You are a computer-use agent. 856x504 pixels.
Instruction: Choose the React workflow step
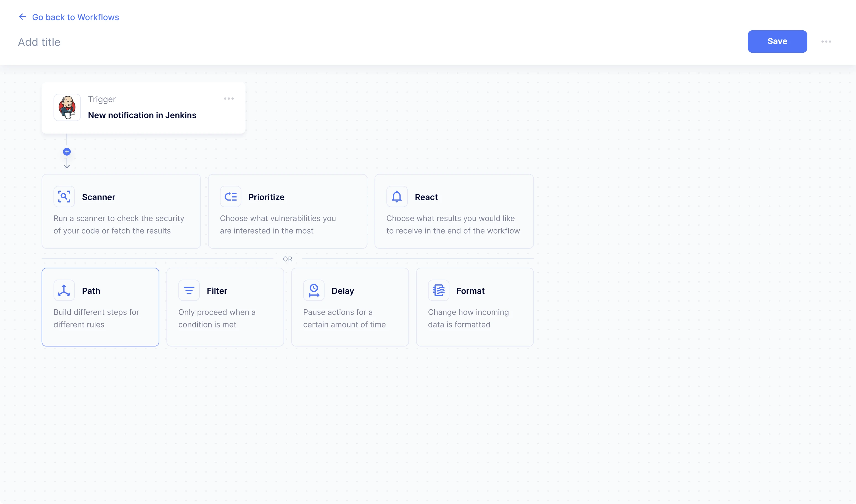pos(454,211)
